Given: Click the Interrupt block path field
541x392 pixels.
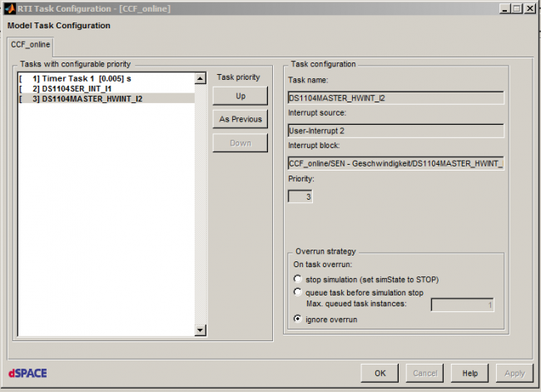Looking at the screenshot, I should point(395,163).
